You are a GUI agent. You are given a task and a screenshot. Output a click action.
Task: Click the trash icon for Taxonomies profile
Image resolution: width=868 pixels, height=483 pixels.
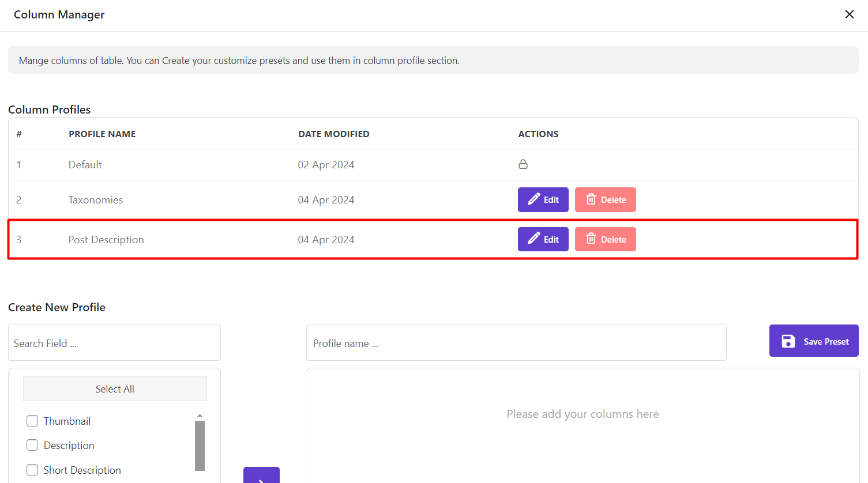[591, 199]
